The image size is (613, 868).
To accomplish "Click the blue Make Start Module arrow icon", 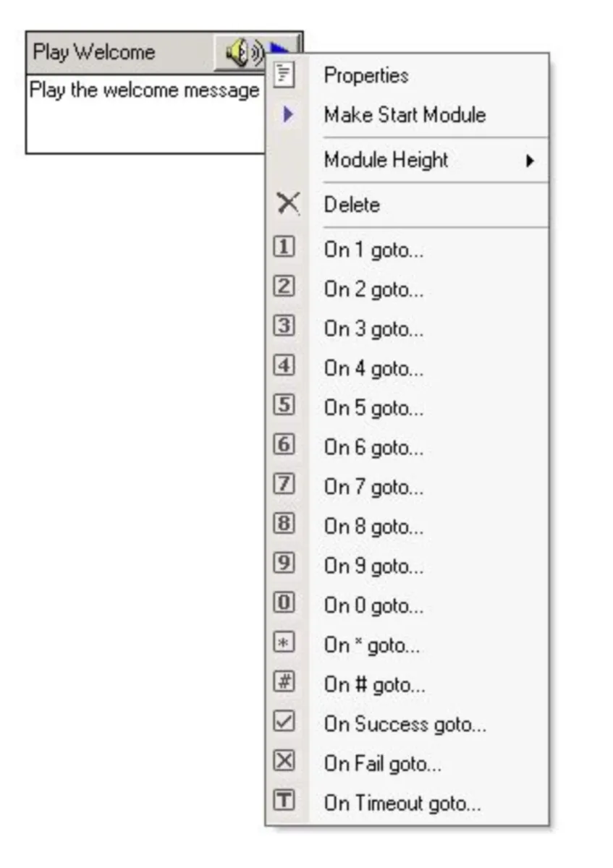I will 288,114.
